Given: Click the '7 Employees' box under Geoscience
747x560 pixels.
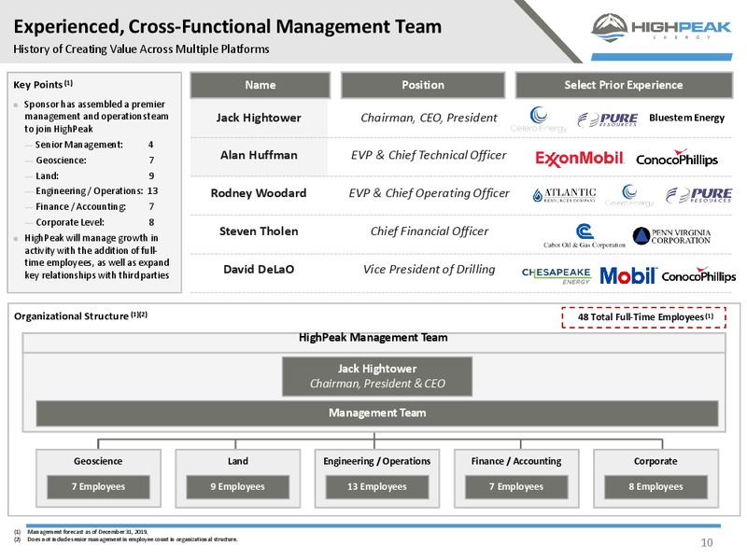Looking at the screenshot, I should pos(98,486).
